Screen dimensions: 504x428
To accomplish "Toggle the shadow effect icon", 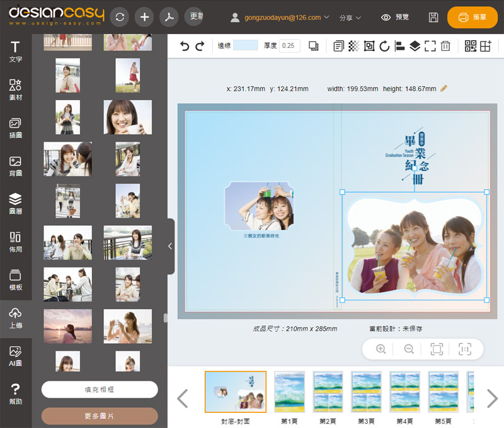I will coord(314,46).
